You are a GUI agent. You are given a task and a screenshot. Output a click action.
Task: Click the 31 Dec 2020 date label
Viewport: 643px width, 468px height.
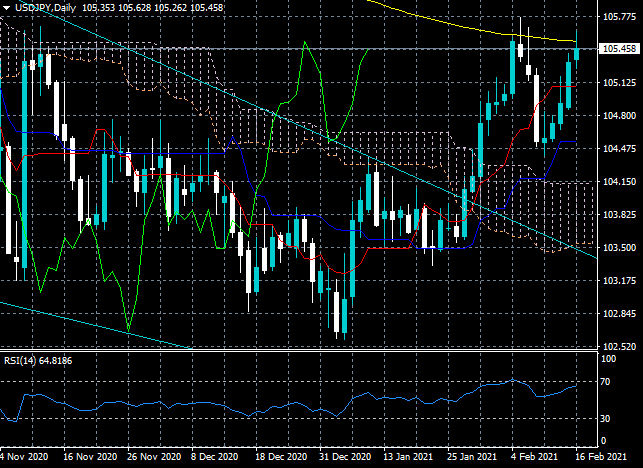(x=345, y=457)
